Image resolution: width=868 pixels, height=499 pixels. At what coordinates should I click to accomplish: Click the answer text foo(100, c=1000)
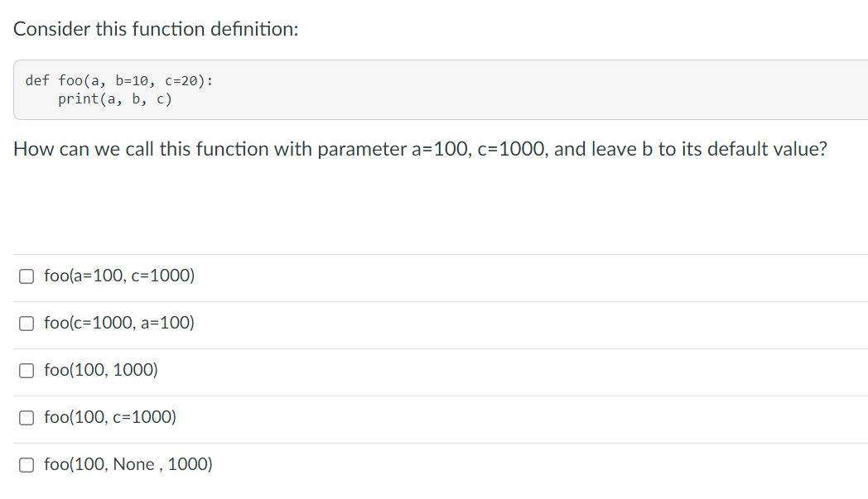[110, 416]
